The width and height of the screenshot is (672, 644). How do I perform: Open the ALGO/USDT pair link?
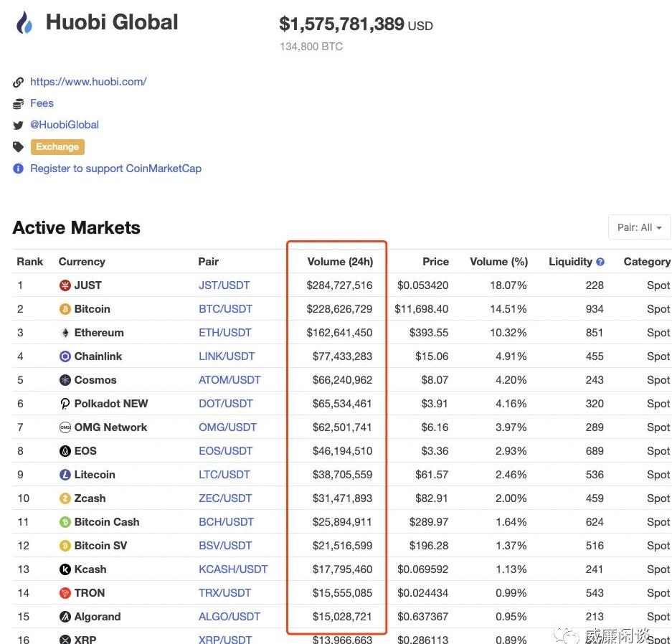click(229, 617)
